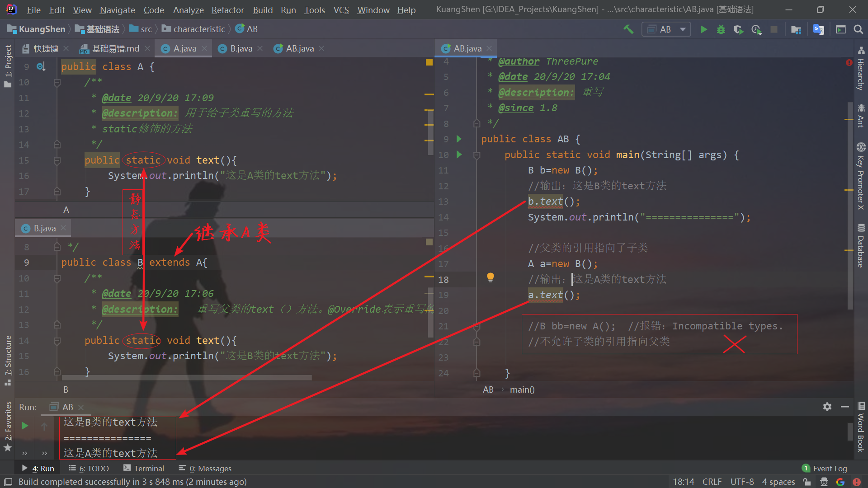Run AB with Coverage shield icon

738,29
